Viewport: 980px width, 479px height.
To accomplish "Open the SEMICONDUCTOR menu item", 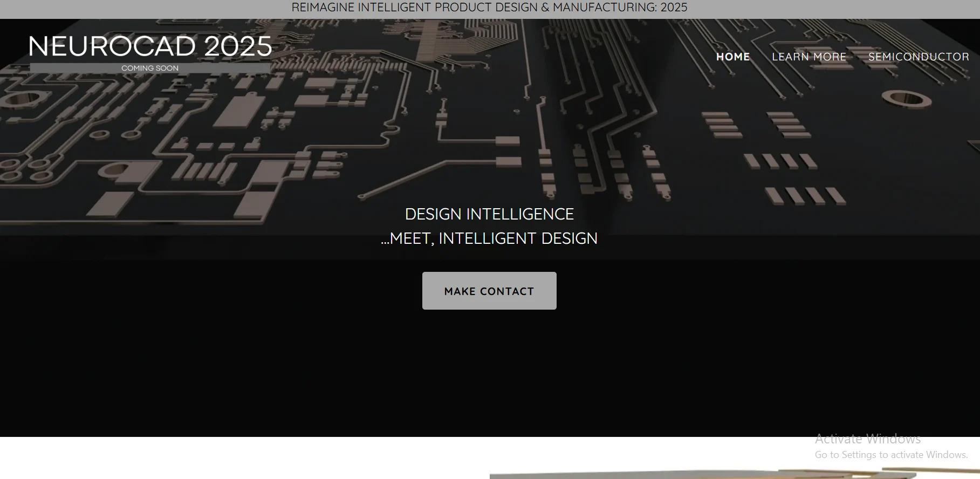I will [919, 57].
